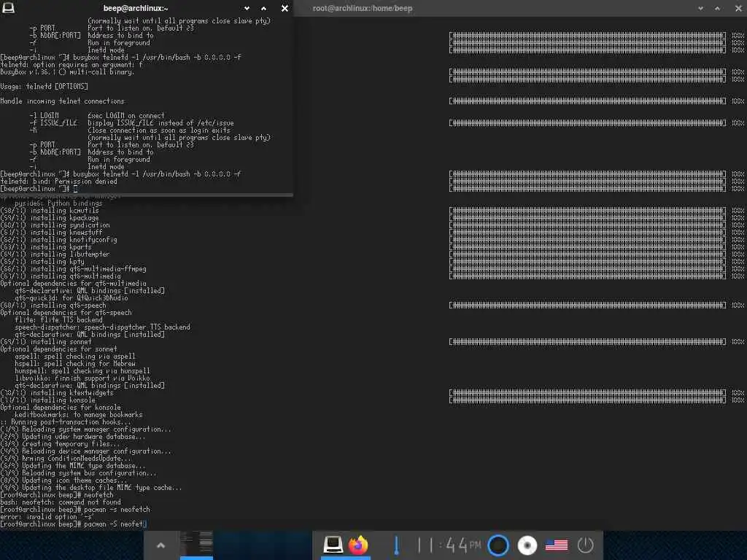The width and height of the screenshot is (747, 560).
Task: Open the disc media tray icon
Action: 527,545
